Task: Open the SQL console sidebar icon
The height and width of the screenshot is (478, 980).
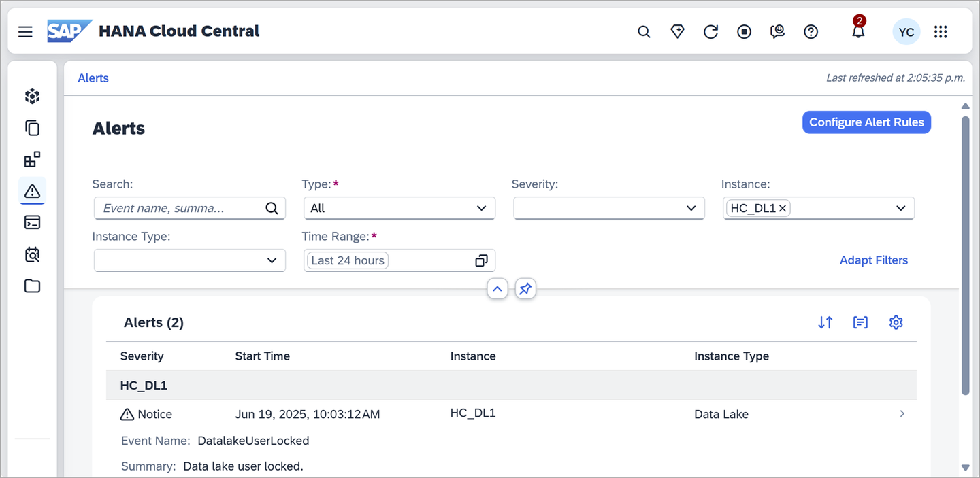Action: tap(32, 222)
